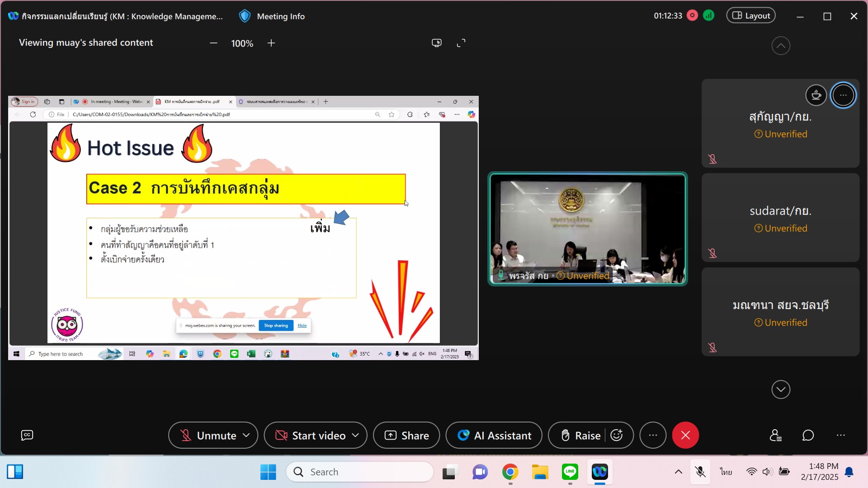
Task: Open the AI Assistant button
Action: click(494, 436)
